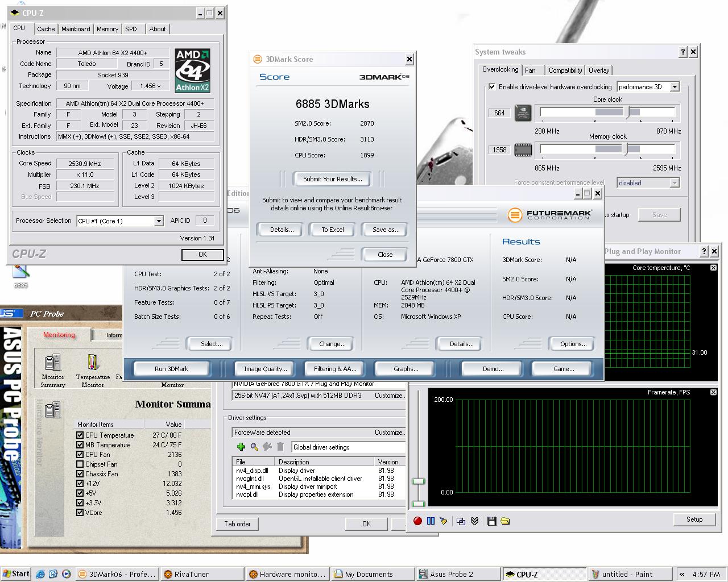Toggle Enable driver-level hardware overclocking checkbox
Screen dimensions: 728x582
coord(491,87)
